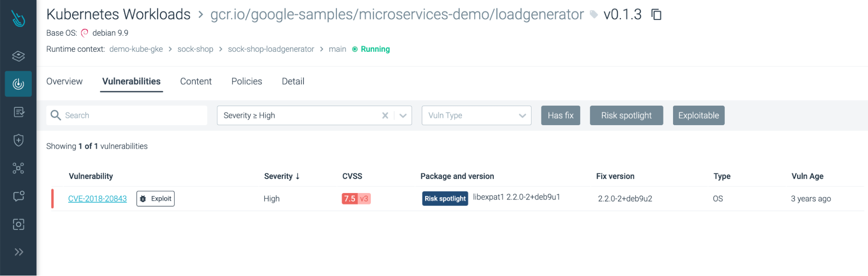The width and height of the screenshot is (868, 276).
Task: Click the Risk spotlight row badge
Action: tap(445, 199)
